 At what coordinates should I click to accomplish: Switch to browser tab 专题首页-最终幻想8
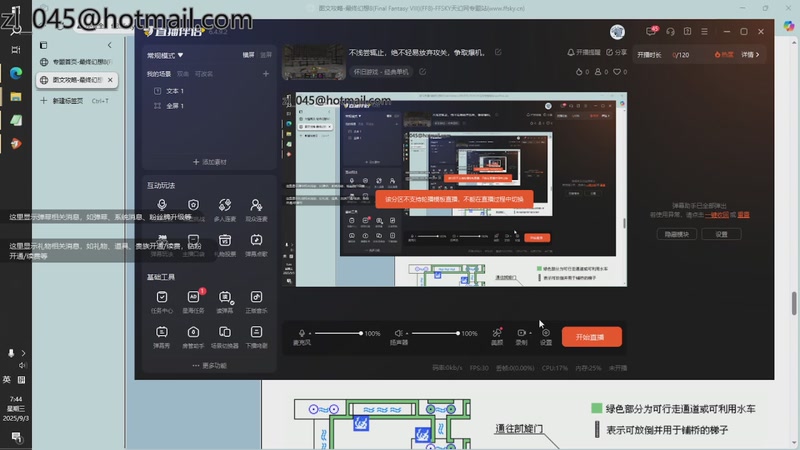(x=77, y=62)
